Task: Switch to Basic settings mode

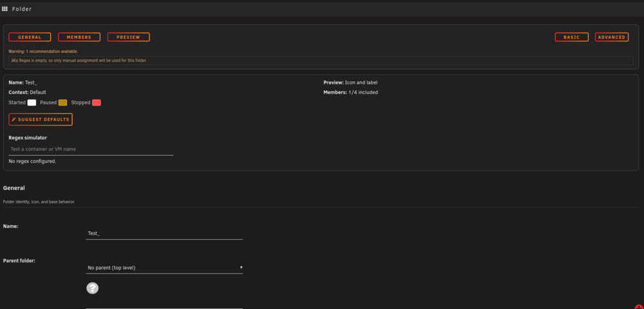Action: tap(572, 37)
